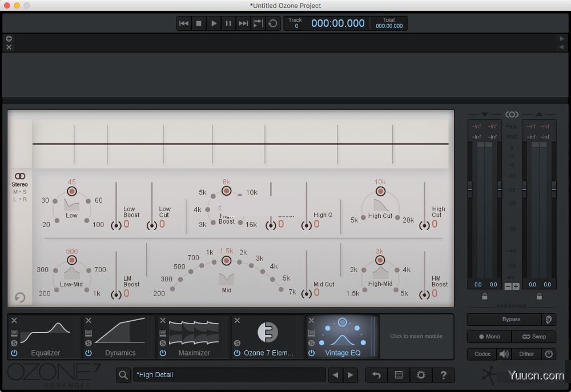The width and height of the screenshot is (571, 392).
Task: Select the 45 Hz Low frequency dot
Action: [x=72, y=191]
